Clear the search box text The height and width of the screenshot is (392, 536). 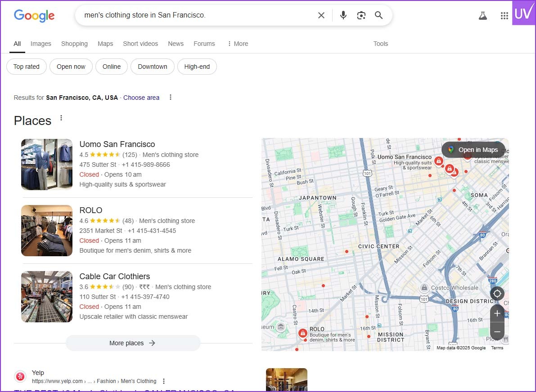tap(321, 15)
